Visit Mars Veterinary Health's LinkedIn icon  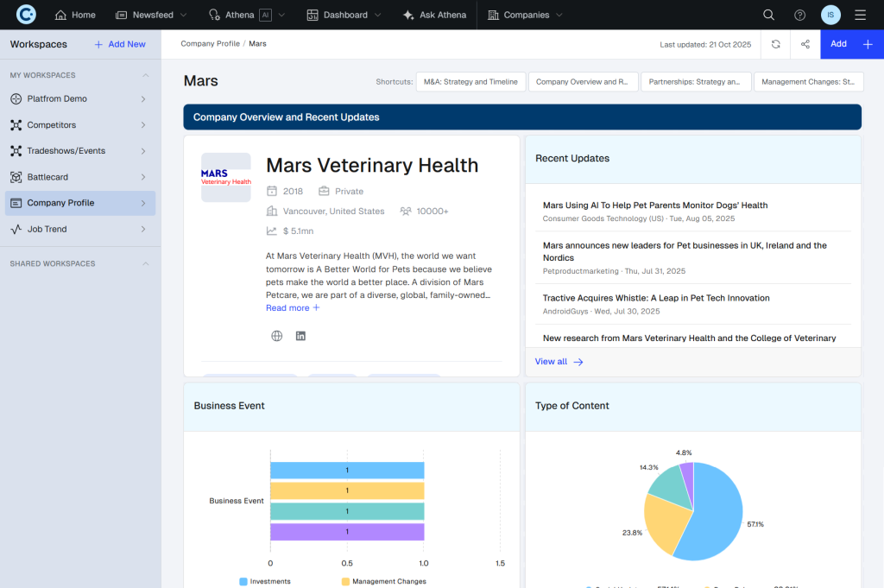pos(300,335)
